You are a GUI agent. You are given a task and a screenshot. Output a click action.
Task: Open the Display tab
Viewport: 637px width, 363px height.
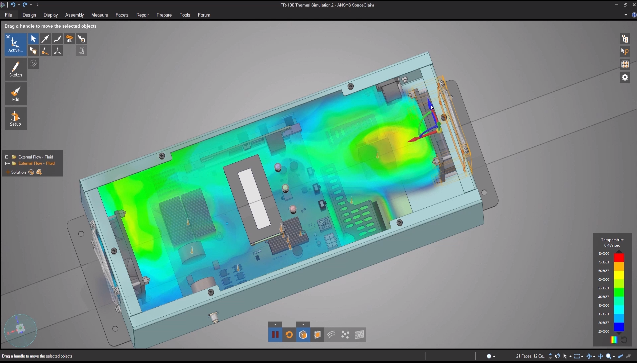coord(51,15)
